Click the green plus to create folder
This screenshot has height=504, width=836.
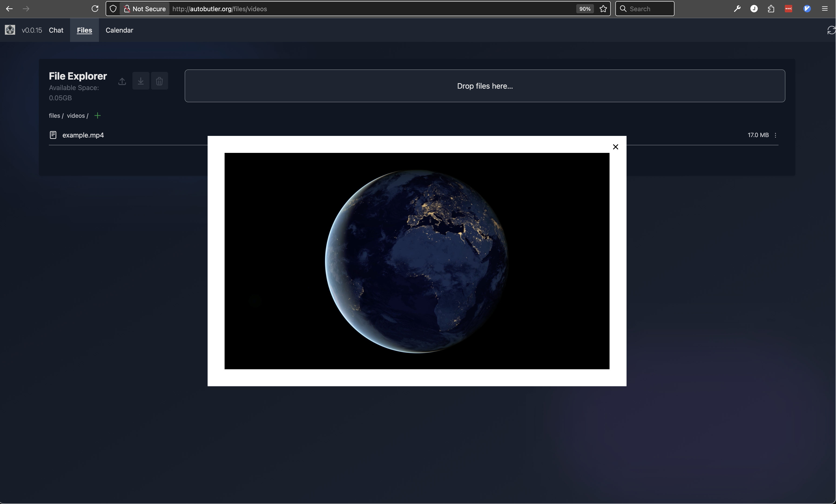pyautogui.click(x=98, y=115)
